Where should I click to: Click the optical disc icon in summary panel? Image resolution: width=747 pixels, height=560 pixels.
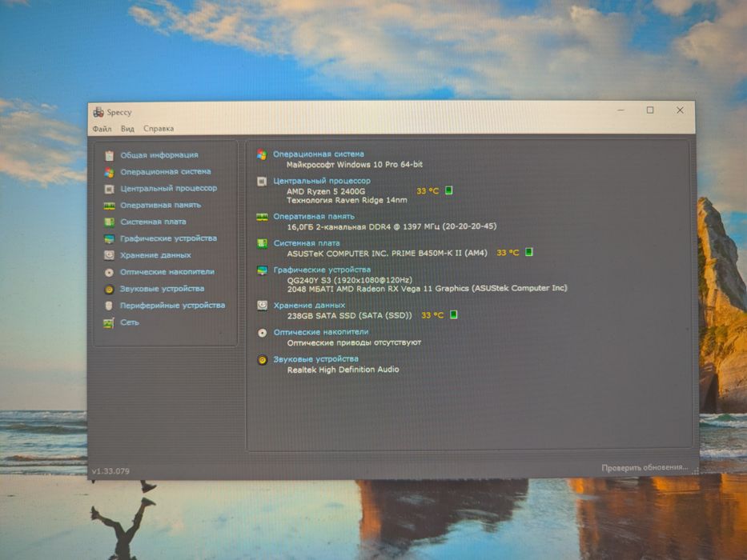262,333
